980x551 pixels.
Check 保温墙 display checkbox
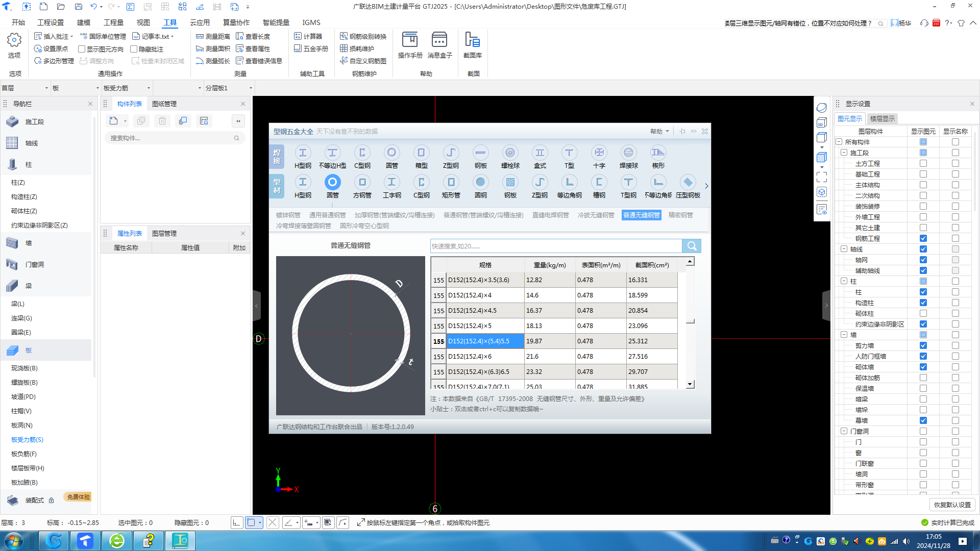click(x=923, y=388)
